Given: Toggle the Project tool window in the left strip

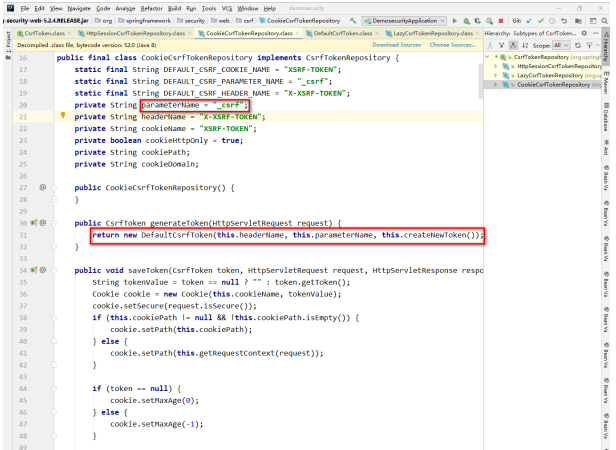Looking at the screenshot, I should click(x=7, y=44).
